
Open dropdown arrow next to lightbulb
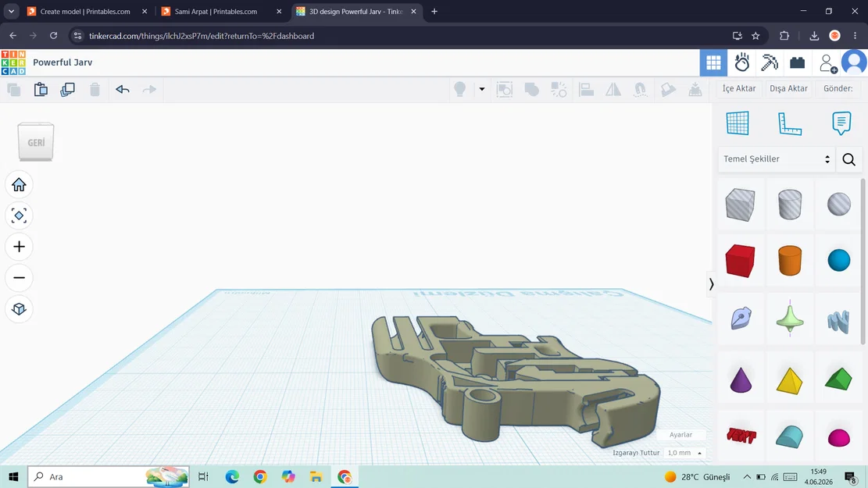point(481,89)
